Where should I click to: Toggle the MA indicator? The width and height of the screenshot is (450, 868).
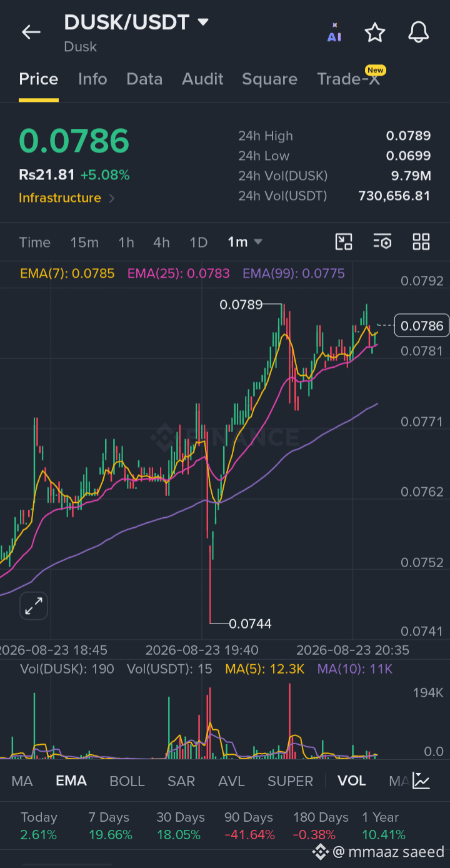[22, 781]
